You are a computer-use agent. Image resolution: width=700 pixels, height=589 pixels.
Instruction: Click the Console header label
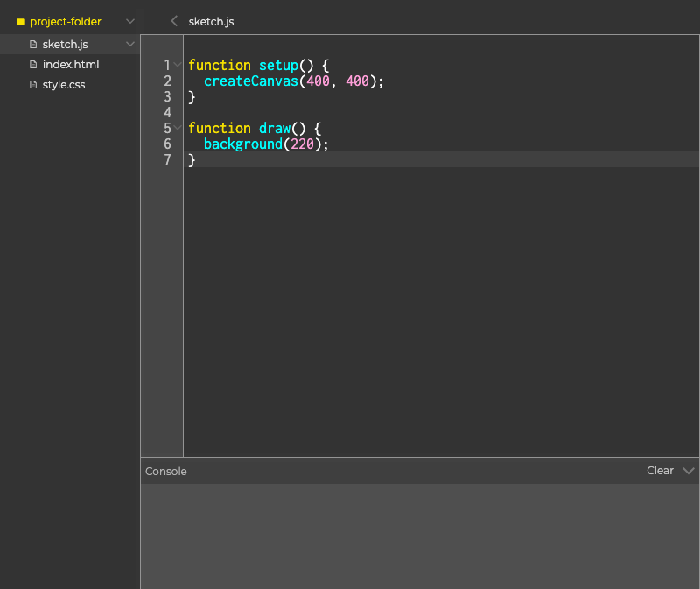166,471
